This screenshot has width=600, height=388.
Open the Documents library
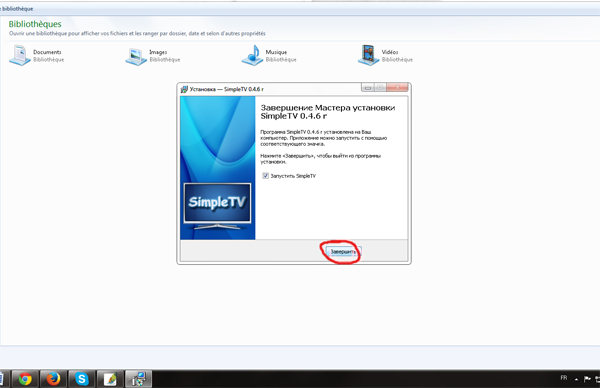pos(36,55)
